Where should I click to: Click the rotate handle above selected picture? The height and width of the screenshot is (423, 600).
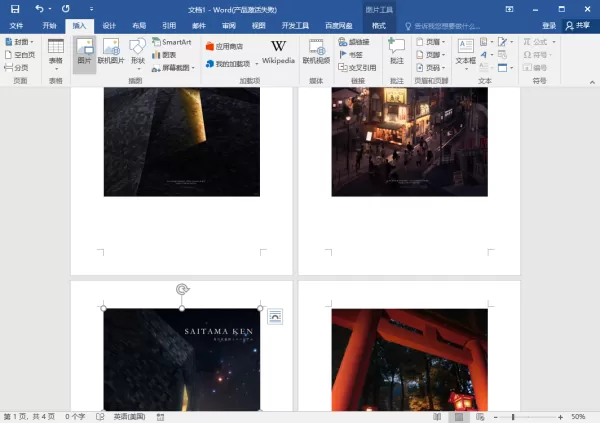(183, 289)
